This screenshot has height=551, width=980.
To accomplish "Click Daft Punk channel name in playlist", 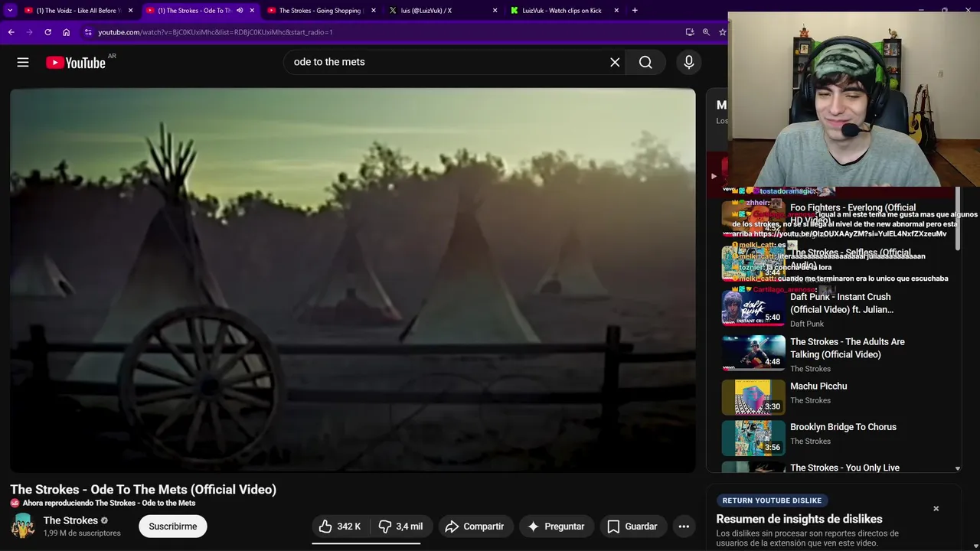I will coord(807,324).
